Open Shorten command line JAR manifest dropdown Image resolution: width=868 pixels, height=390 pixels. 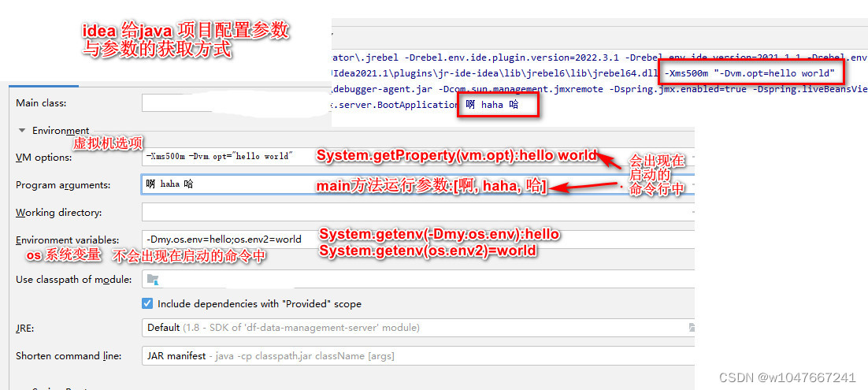coord(418,355)
